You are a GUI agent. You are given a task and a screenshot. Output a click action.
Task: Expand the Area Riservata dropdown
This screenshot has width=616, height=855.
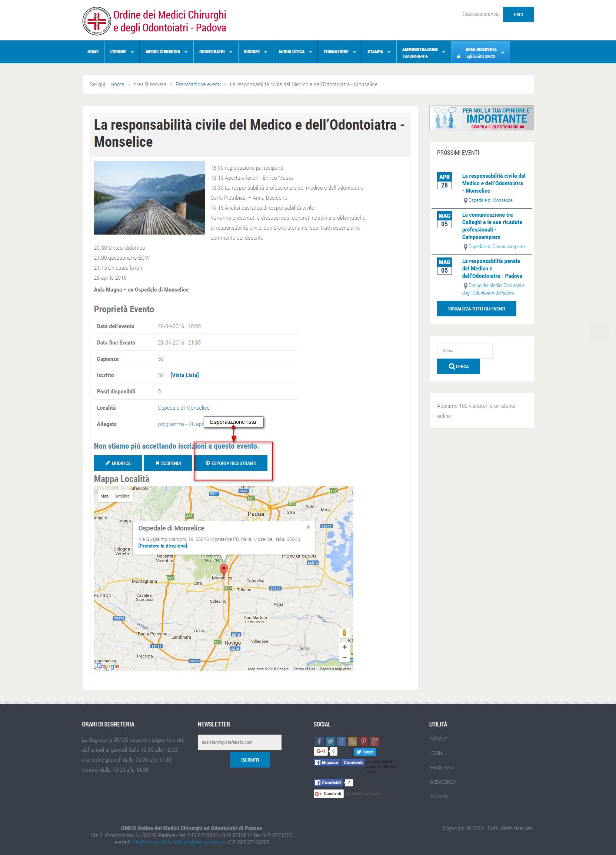pos(480,52)
